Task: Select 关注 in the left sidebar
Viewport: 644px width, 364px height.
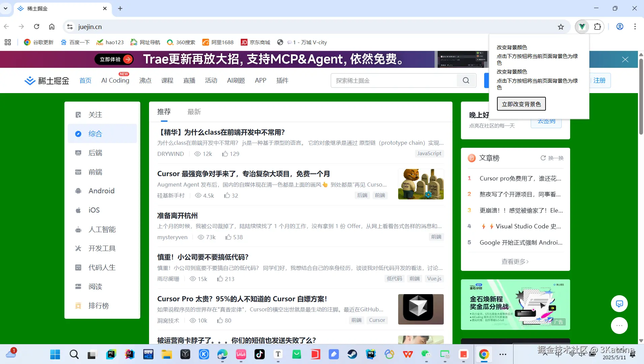Action: [102, 115]
